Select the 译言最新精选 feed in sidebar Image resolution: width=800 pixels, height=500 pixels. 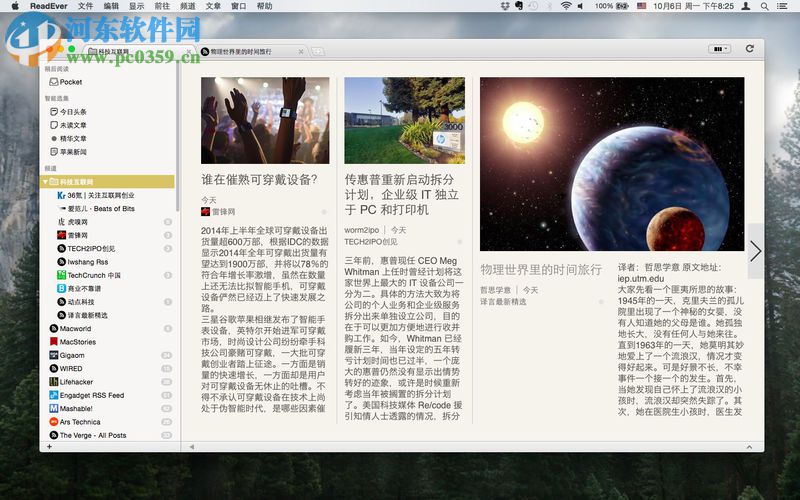pos(82,315)
